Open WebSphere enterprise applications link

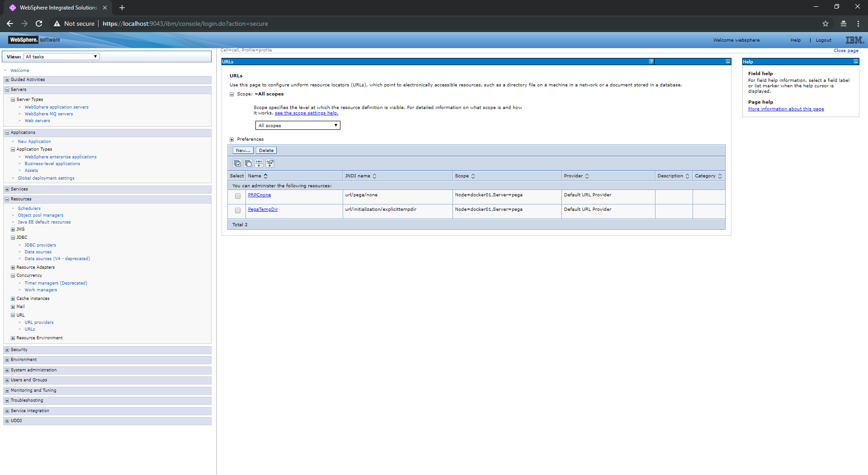click(x=61, y=157)
